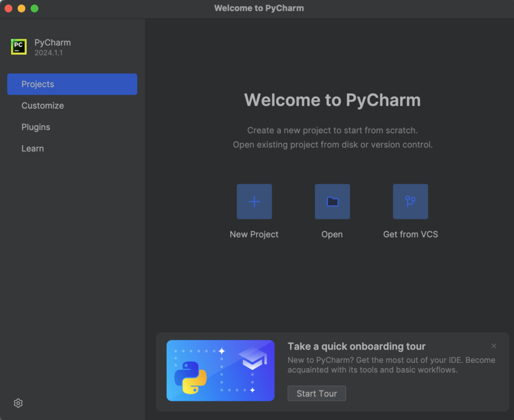Click the PyCharm application logo
This screenshot has width=514, height=420.
click(x=18, y=46)
